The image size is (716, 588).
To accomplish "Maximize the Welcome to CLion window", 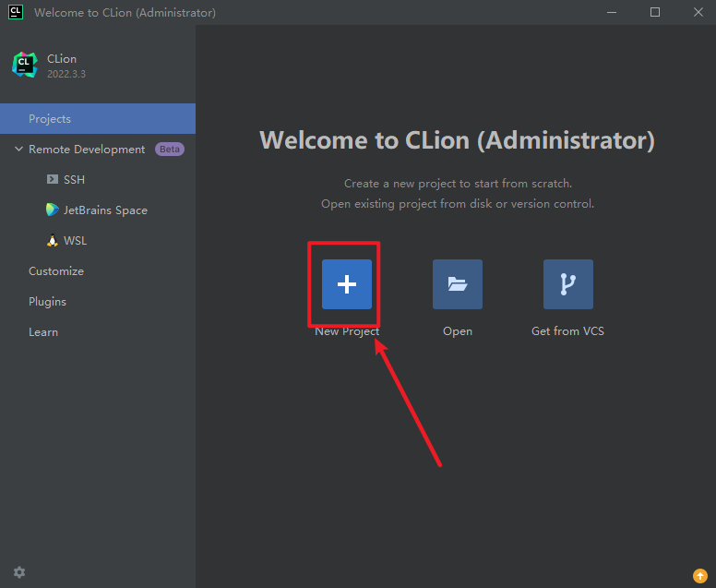I will [655, 12].
